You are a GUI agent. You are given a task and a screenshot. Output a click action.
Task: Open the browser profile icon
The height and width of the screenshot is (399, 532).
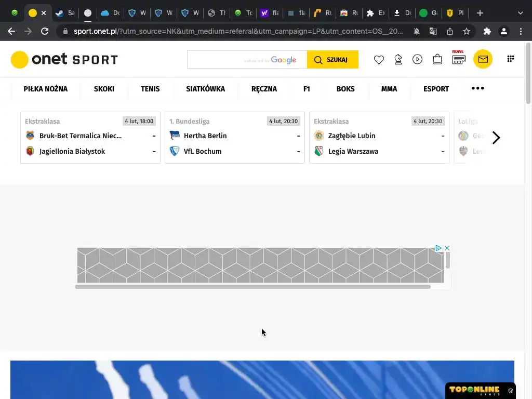pyautogui.click(x=504, y=31)
